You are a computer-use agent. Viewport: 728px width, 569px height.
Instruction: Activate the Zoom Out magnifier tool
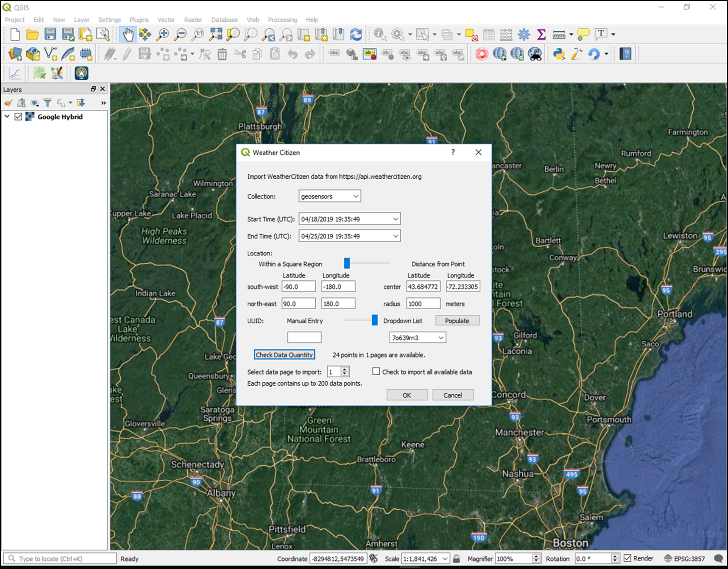point(180,34)
